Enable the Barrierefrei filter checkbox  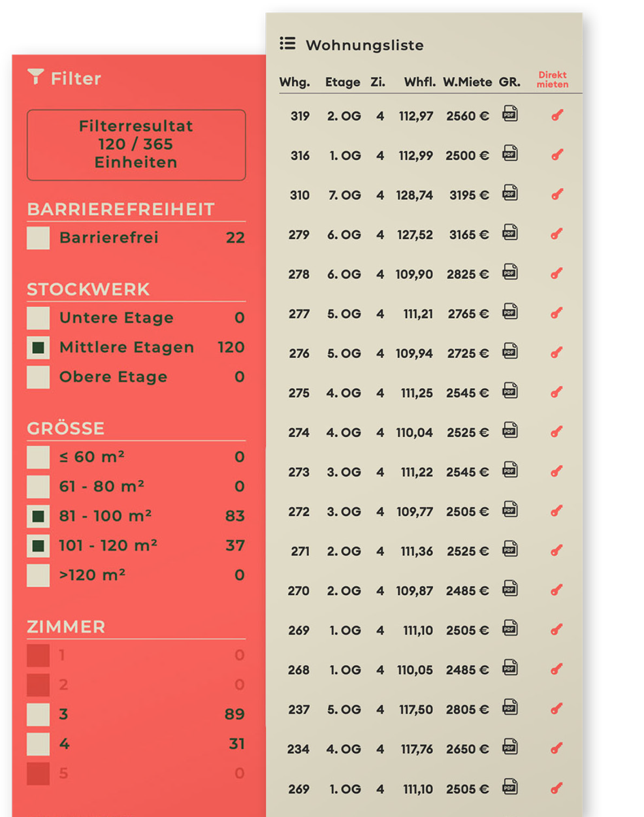(x=37, y=238)
